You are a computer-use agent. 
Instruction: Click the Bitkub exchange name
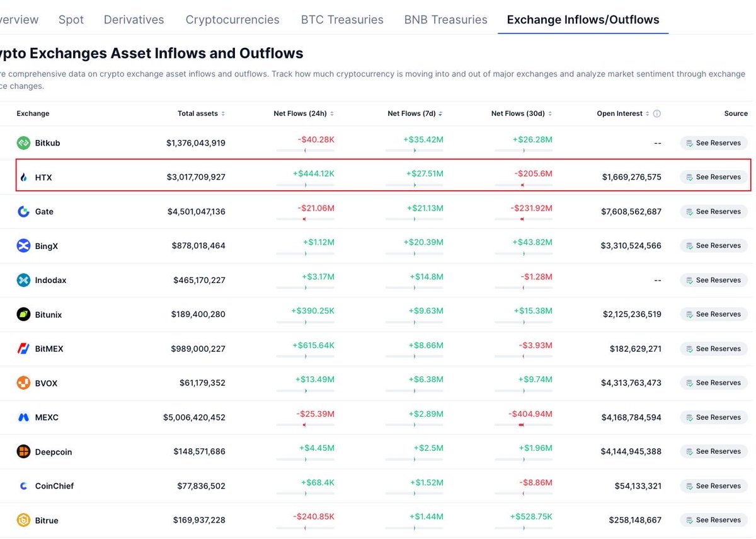[47, 143]
